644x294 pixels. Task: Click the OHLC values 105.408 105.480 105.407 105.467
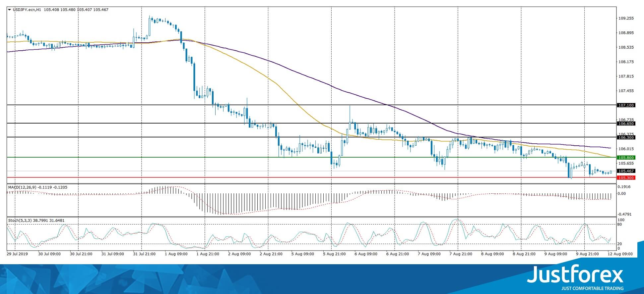[76, 10]
